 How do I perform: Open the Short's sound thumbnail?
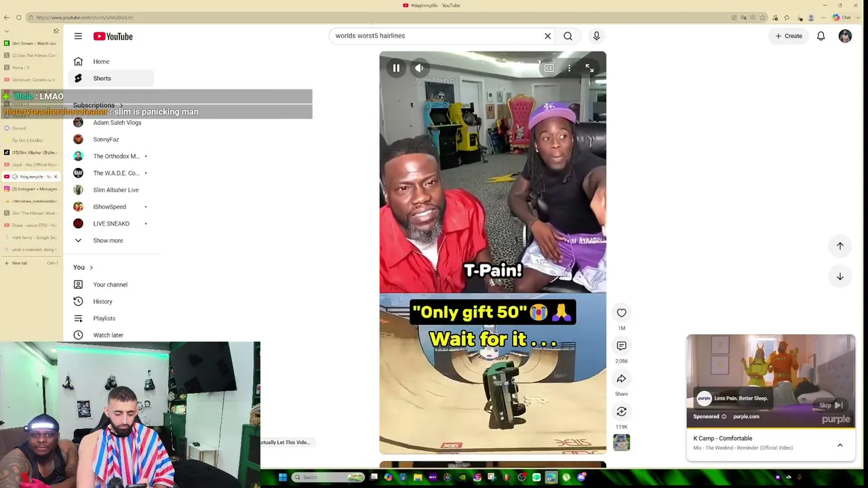click(621, 443)
